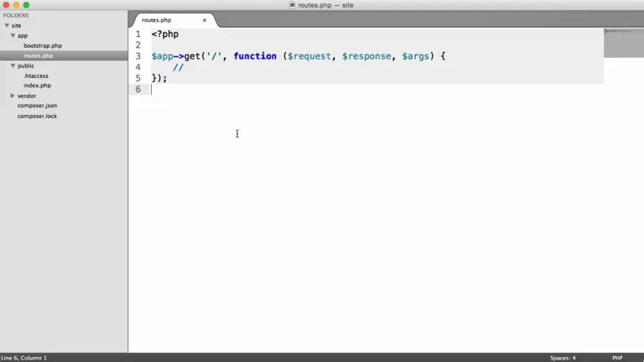Open the PHP syntax selector
Screen dimensions: 644x362
(617, 358)
